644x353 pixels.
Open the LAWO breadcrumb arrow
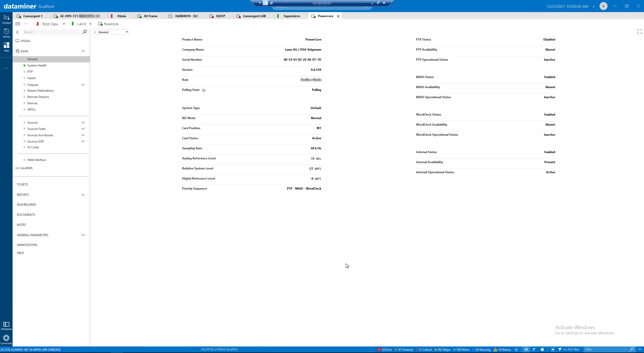click(91, 24)
